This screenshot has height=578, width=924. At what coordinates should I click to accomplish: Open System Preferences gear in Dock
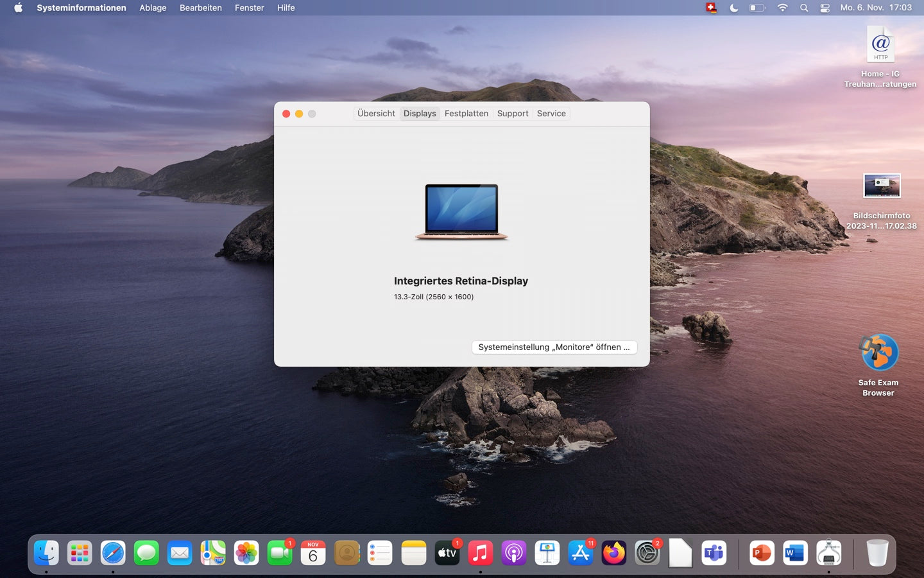pos(647,553)
